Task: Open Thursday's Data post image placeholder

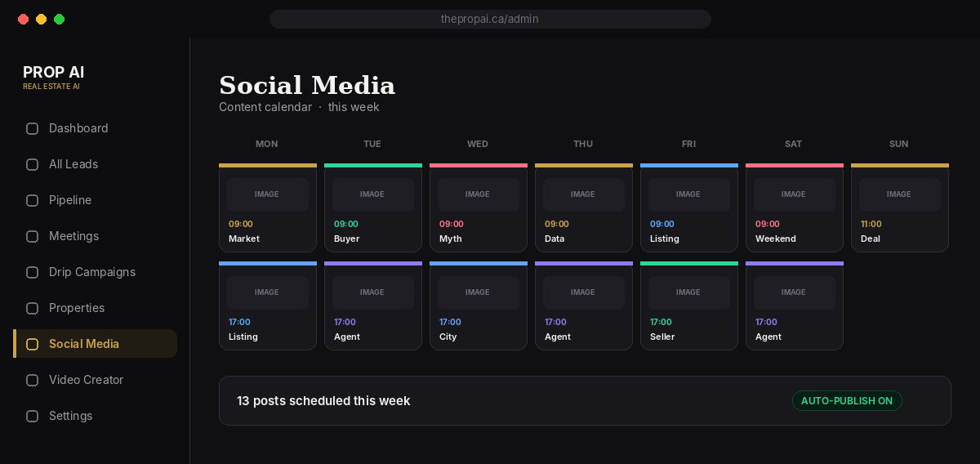Action: click(583, 194)
